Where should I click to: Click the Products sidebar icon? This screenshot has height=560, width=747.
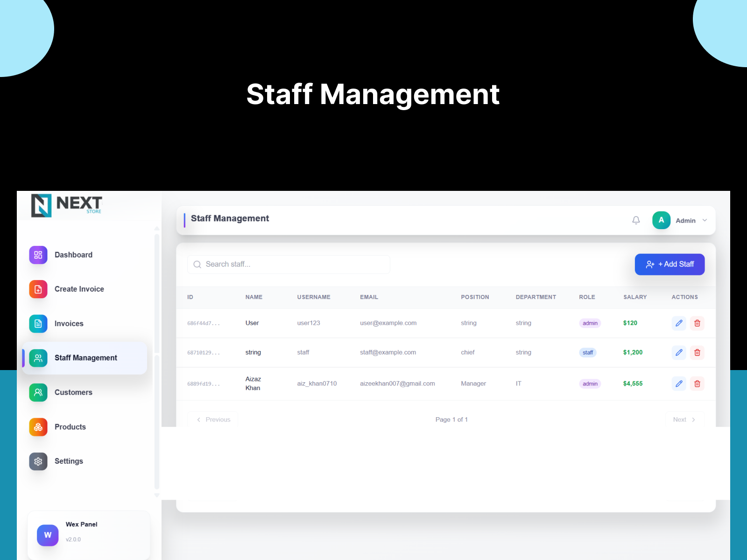point(38,427)
